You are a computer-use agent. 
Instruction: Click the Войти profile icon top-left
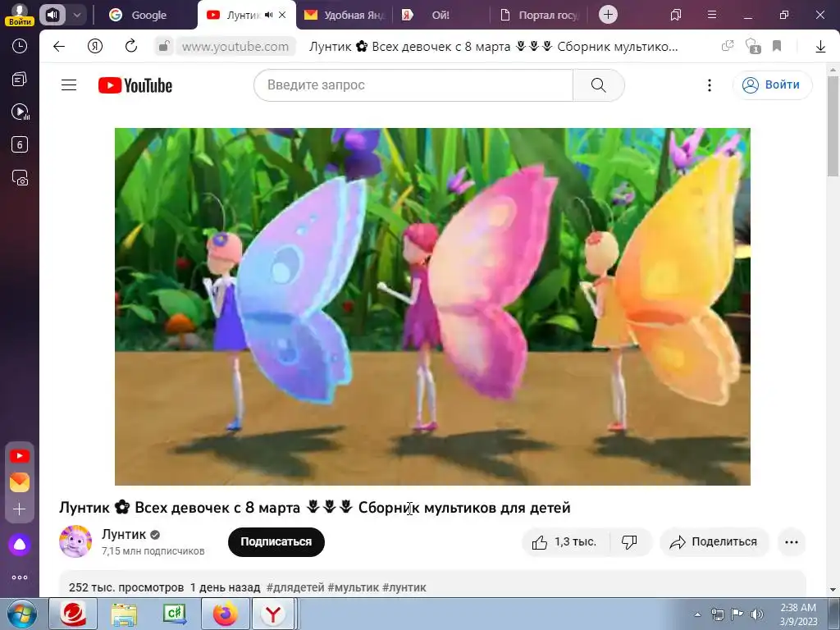[20, 14]
